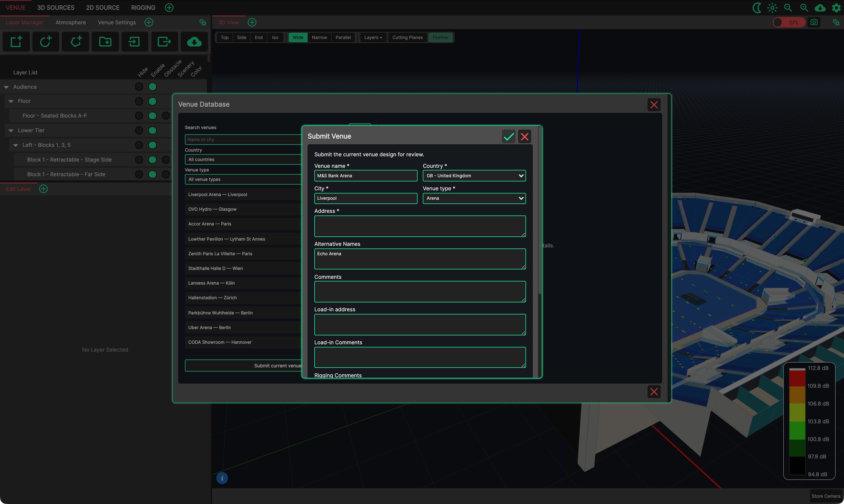Click the add layer folder icon
Image resolution: width=844 pixels, height=504 pixels.
105,42
